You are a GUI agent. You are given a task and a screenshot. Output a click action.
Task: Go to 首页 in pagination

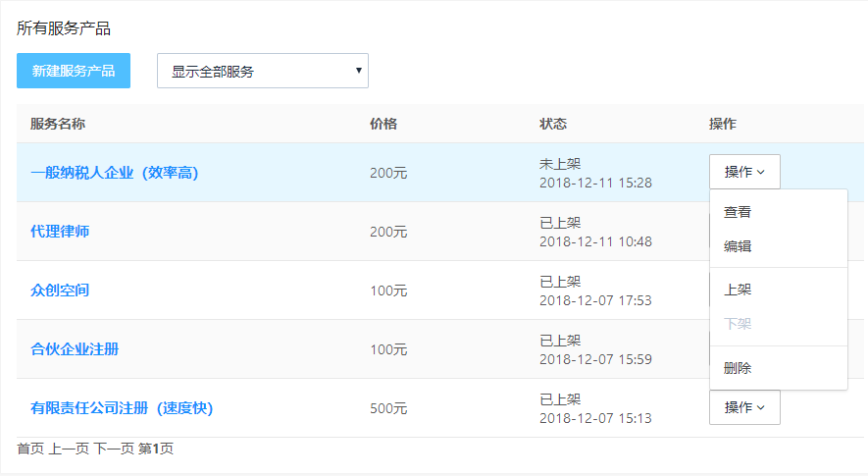coord(30,449)
